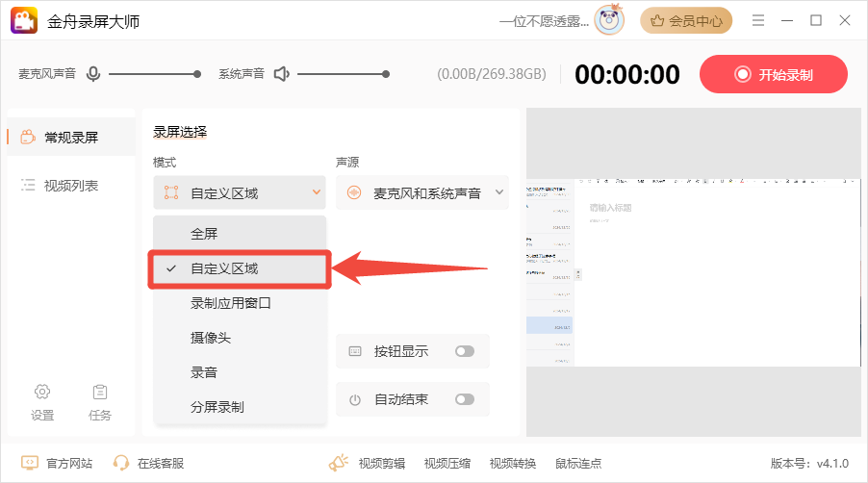This screenshot has height=483, width=868.
Task: Choose 摄像头 recording mode
Action: click(240, 338)
